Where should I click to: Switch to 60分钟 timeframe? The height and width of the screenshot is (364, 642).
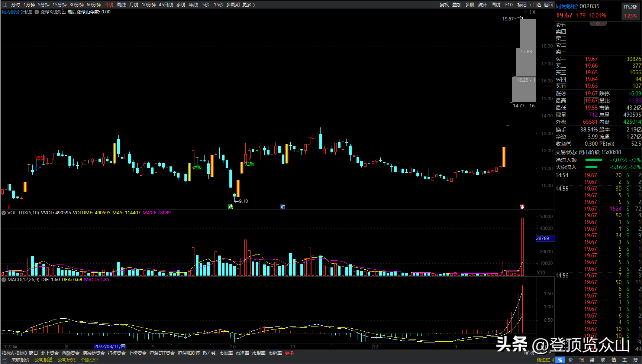click(94, 5)
